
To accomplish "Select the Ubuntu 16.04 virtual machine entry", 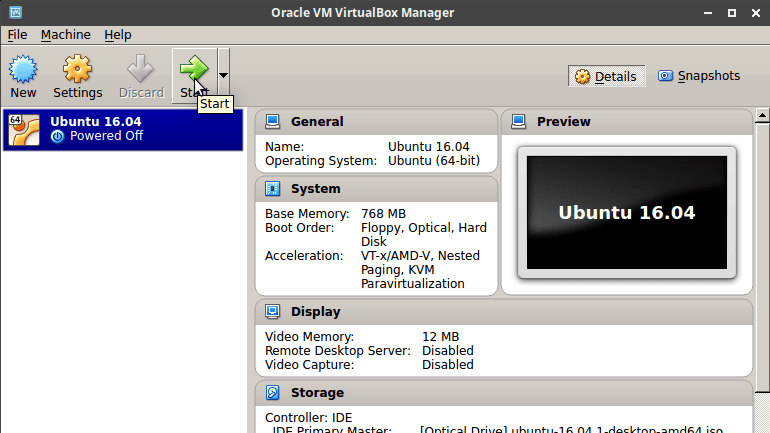I will (123, 130).
